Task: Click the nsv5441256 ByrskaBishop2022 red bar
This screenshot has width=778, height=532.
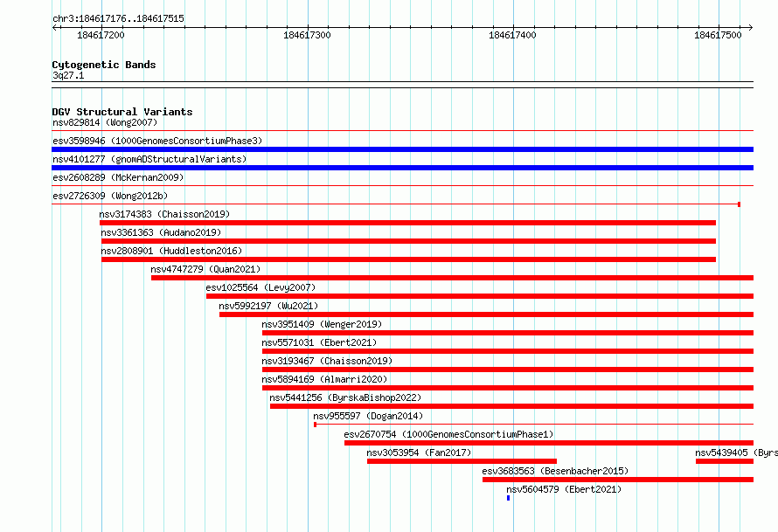Action: point(511,406)
